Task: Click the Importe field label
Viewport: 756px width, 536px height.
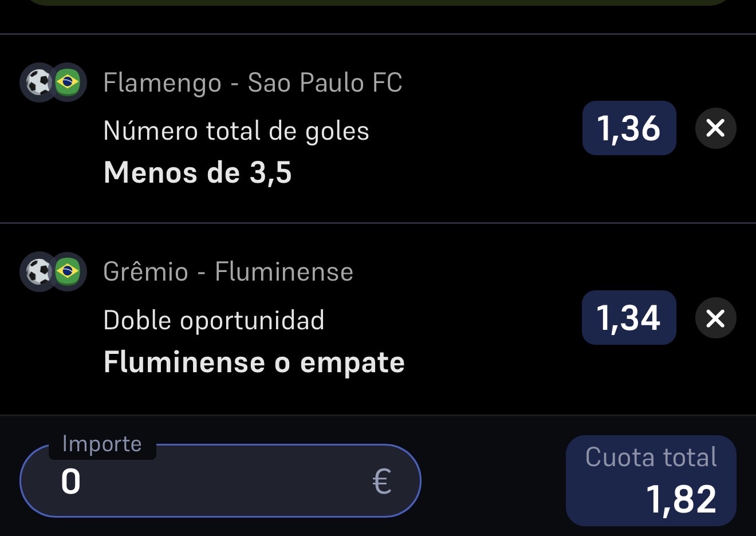Action: coord(102,444)
